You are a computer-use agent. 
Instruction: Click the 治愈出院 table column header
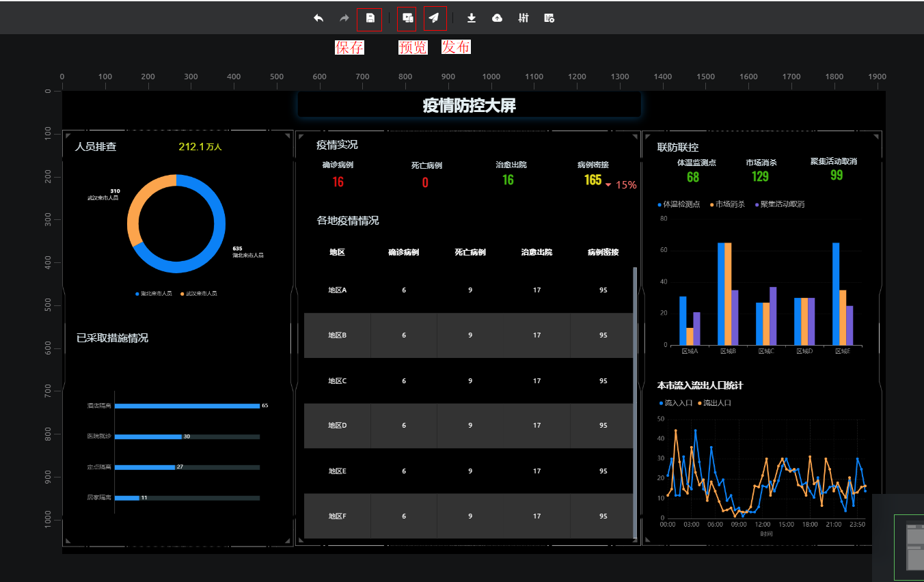pos(536,252)
